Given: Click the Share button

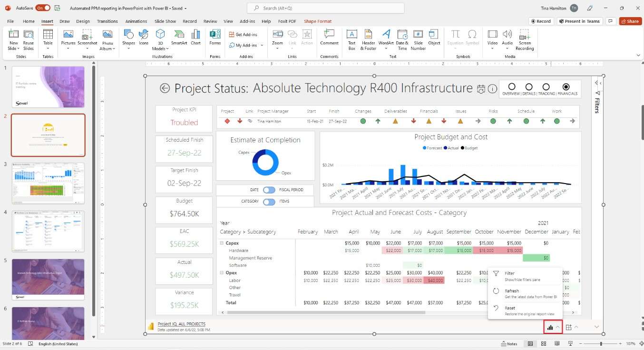Looking at the screenshot, I should coord(630,21).
